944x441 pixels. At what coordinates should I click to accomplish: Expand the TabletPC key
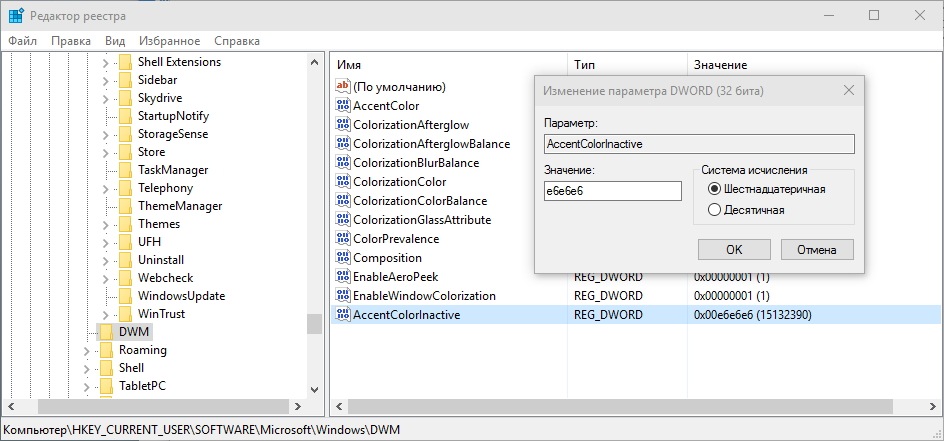pyautogui.click(x=86, y=386)
